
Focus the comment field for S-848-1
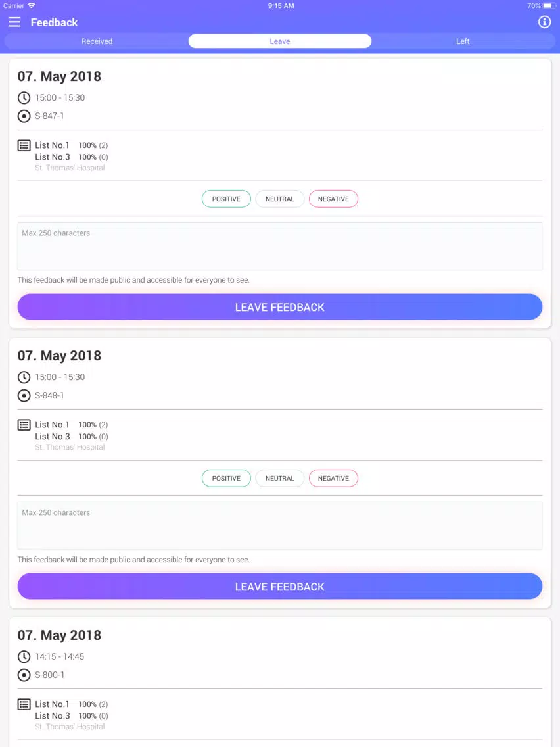click(x=280, y=525)
